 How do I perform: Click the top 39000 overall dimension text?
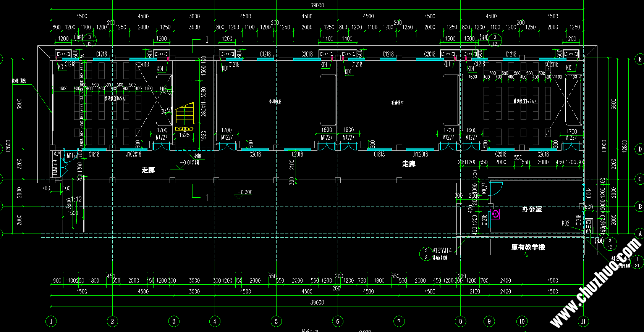[317, 5]
